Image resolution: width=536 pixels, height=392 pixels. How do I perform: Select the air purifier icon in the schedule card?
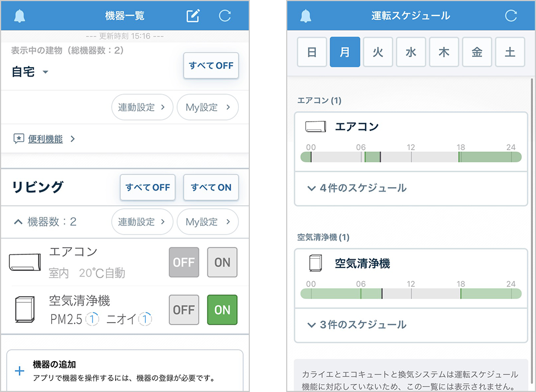(x=315, y=264)
